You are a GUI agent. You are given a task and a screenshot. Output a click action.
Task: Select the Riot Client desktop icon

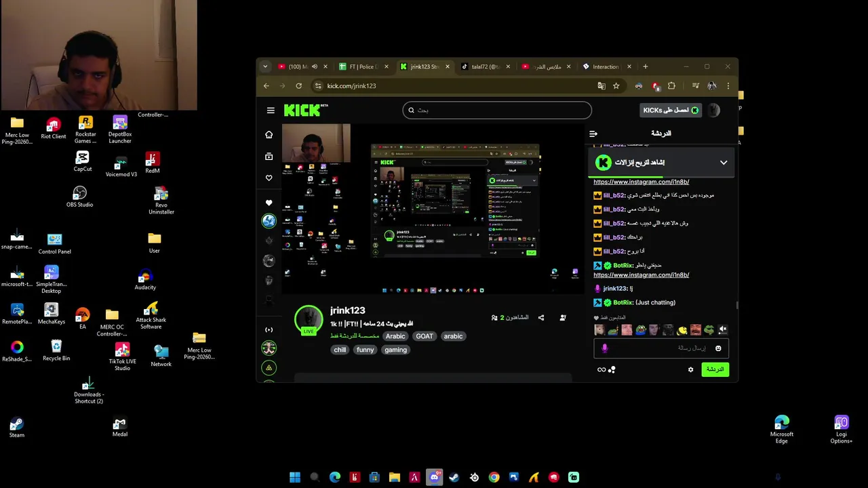pyautogui.click(x=54, y=128)
